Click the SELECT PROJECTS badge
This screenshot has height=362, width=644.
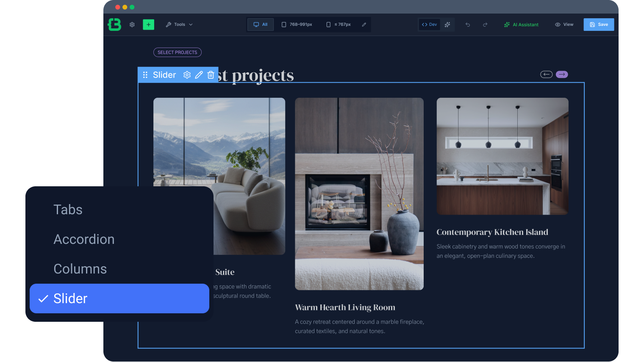(177, 53)
